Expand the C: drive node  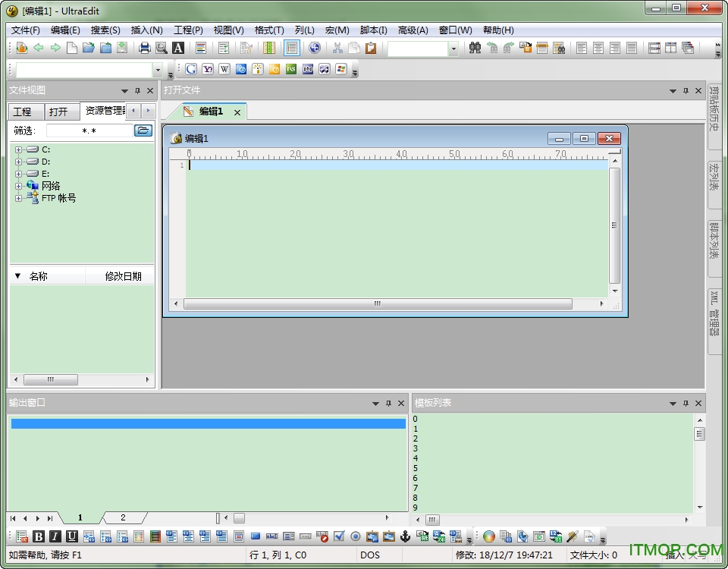click(x=18, y=149)
